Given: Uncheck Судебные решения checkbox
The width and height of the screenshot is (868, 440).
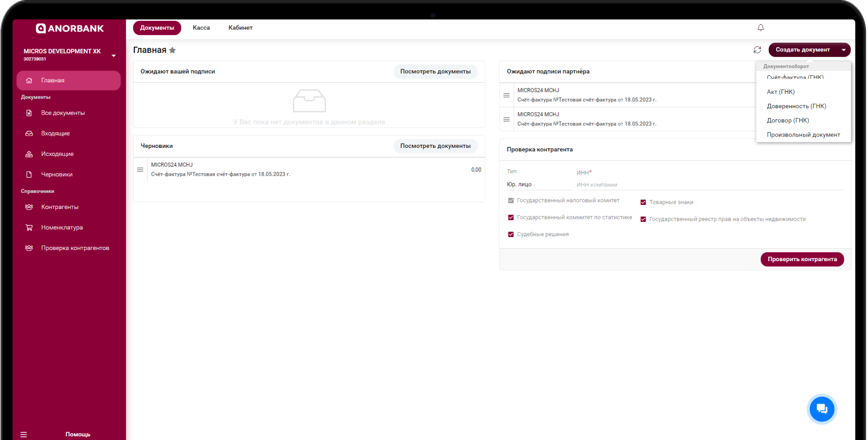Looking at the screenshot, I should tap(511, 234).
